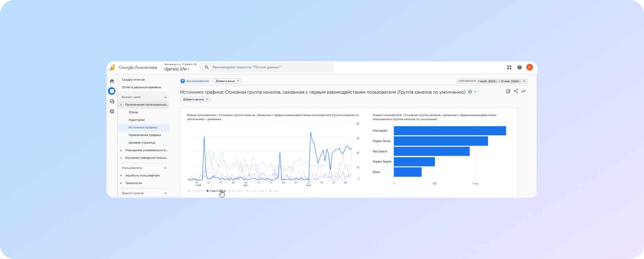Click the share report icon
The image size is (644, 259).
pyautogui.click(x=516, y=91)
